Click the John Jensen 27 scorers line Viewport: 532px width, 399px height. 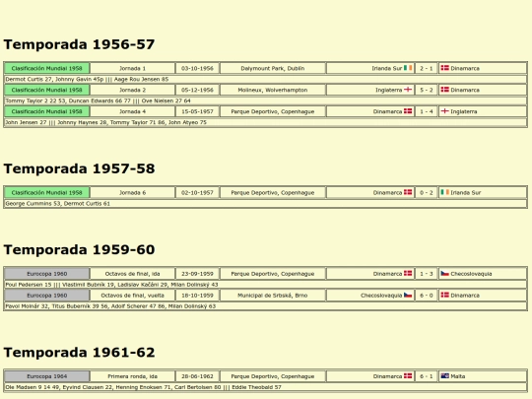click(266, 122)
